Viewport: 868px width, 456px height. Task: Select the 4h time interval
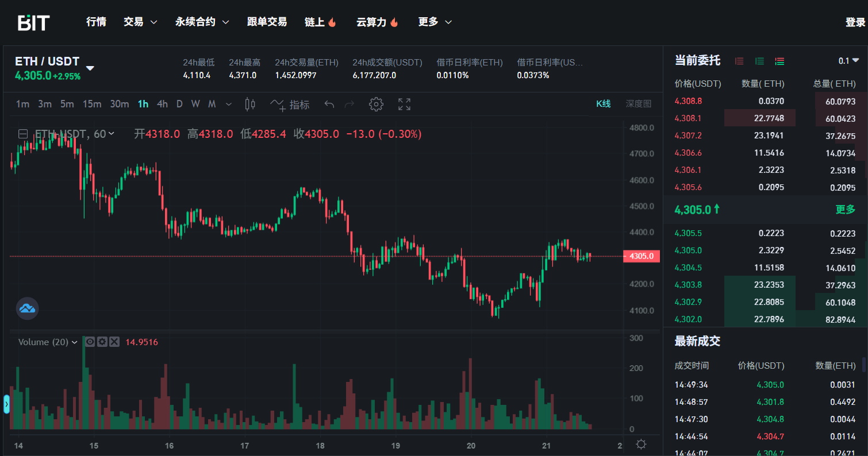[x=162, y=104]
